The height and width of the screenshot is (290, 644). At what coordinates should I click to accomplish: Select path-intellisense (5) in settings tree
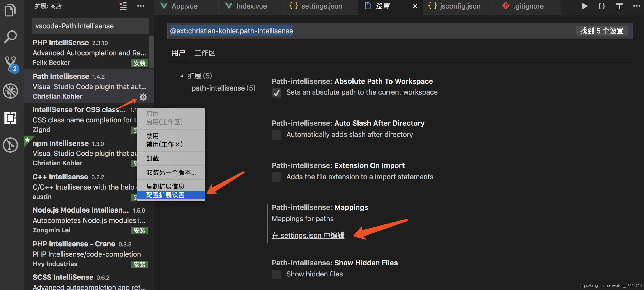coord(223,88)
